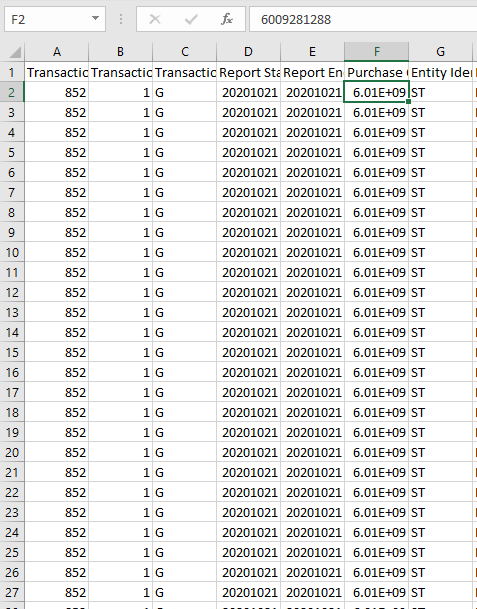The image size is (477, 609).
Task: Click cell C4 containing G
Action: [x=185, y=132]
